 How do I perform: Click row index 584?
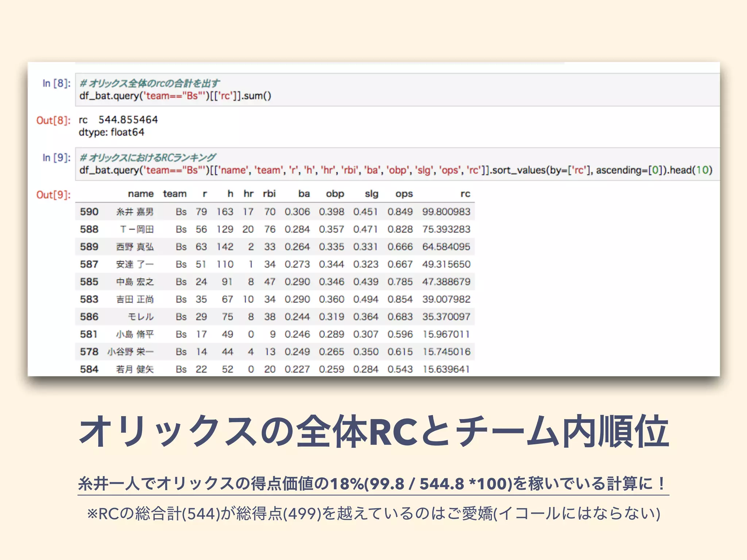pyautogui.click(x=89, y=369)
